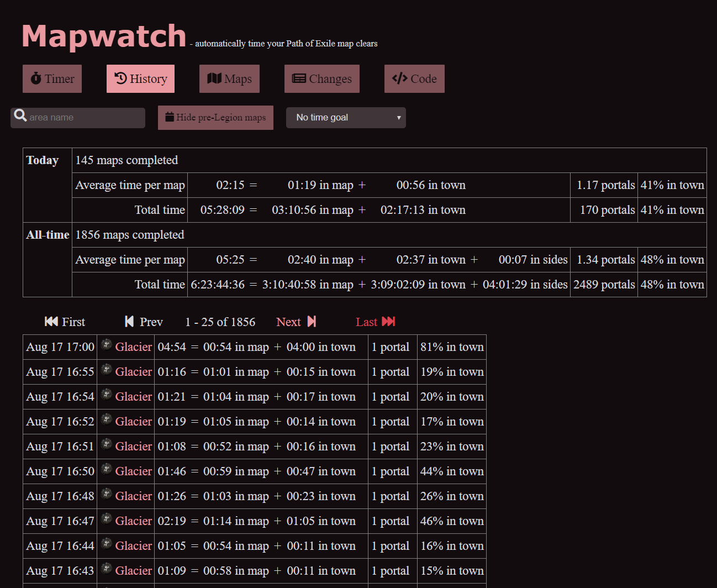Click Glacier map icon in 16:50 row
717x588 pixels.
107,469
